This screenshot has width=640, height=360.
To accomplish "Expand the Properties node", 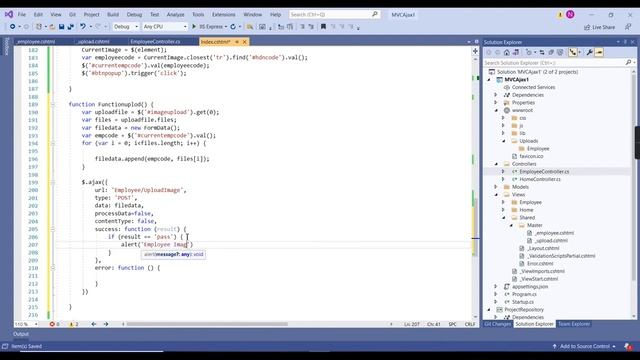I will pyautogui.click(x=496, y=103).
